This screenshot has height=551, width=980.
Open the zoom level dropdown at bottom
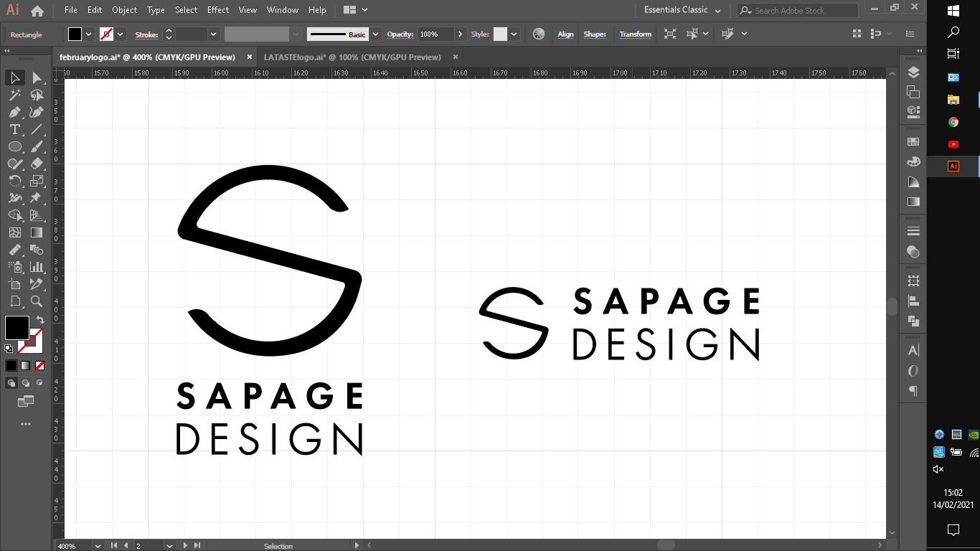pos(98,546)
